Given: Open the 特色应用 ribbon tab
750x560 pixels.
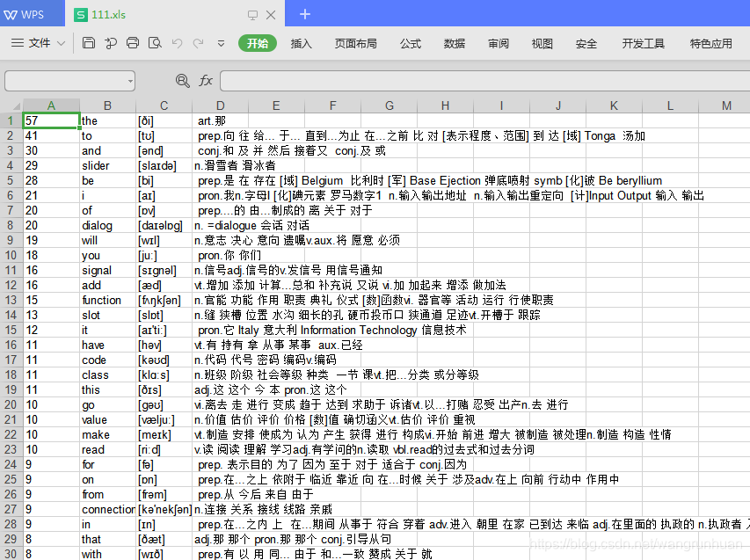Looking at the screenshot, I should (710, 44).
